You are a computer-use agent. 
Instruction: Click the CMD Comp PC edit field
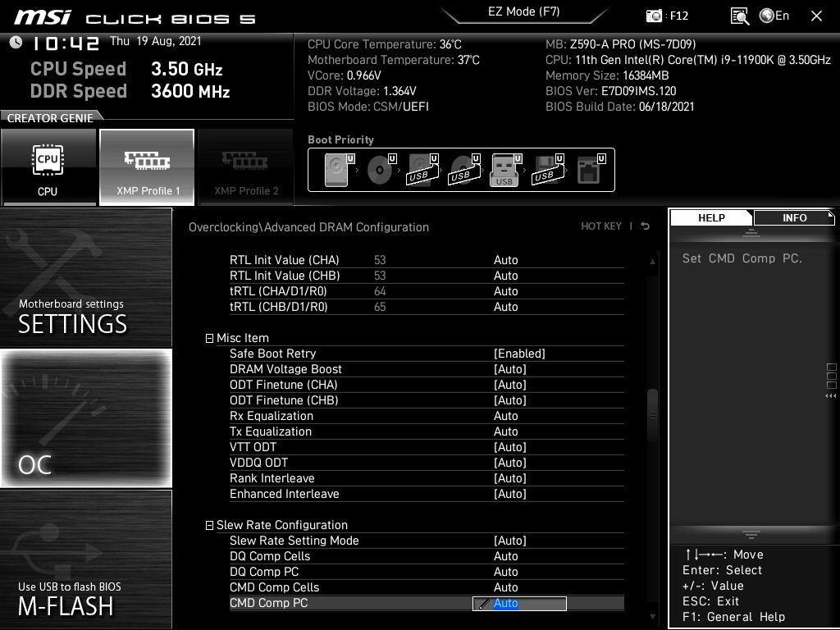[x=519, y=603]
